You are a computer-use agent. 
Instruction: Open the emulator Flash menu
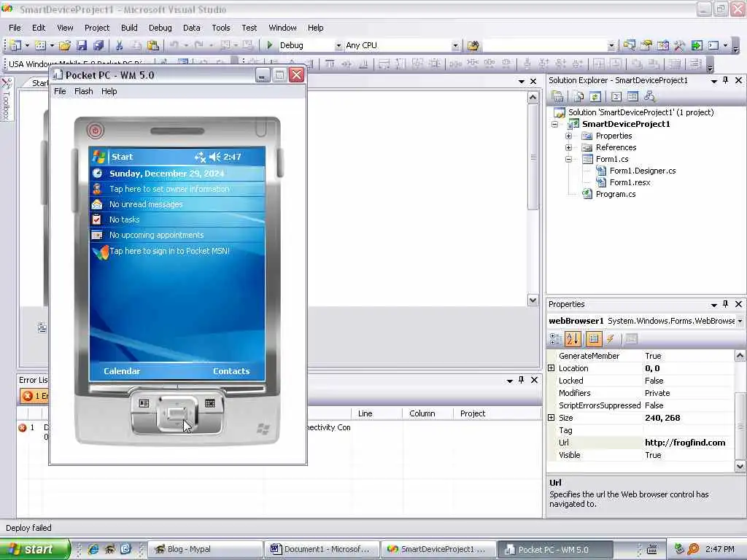(83, 91)
